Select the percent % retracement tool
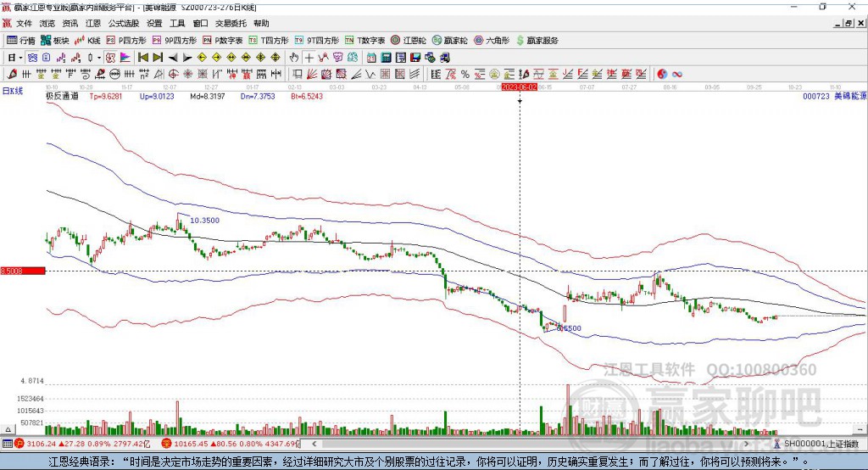868x470 pixels. pos(465,75)
